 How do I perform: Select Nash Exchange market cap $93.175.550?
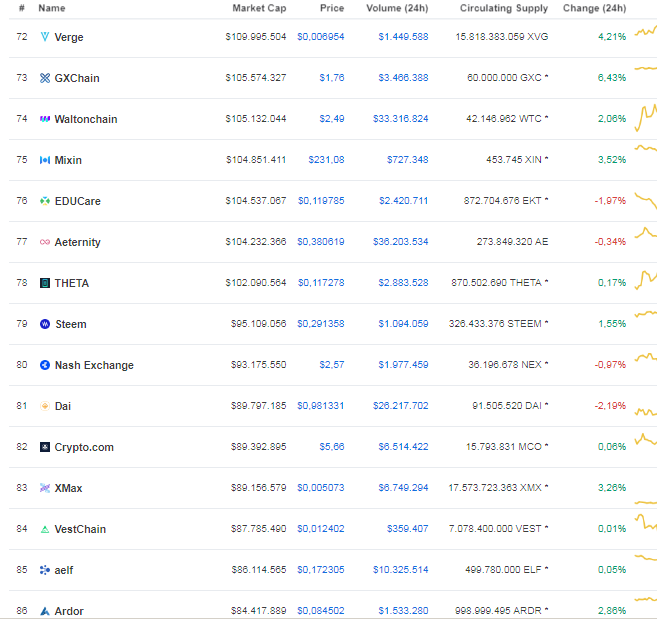pyautogui.click(x=259, y=365)
